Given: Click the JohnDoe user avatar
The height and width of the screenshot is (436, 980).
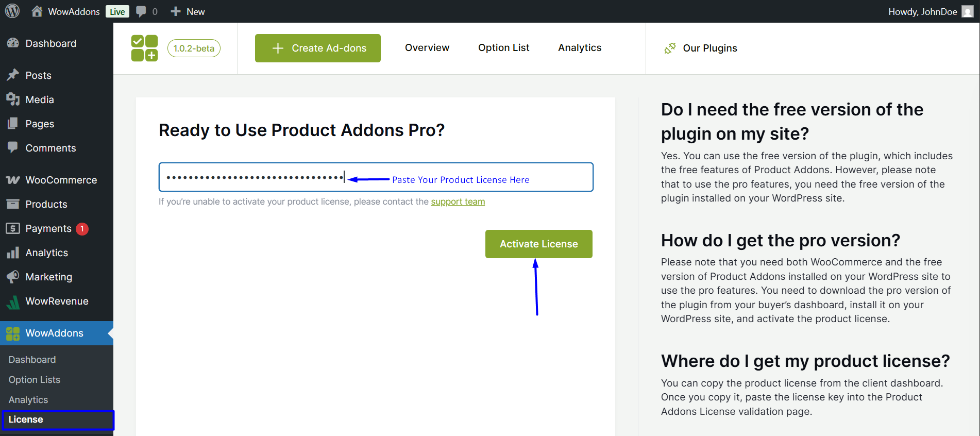Looking at the screenshot, I should (x=967, y=11).
